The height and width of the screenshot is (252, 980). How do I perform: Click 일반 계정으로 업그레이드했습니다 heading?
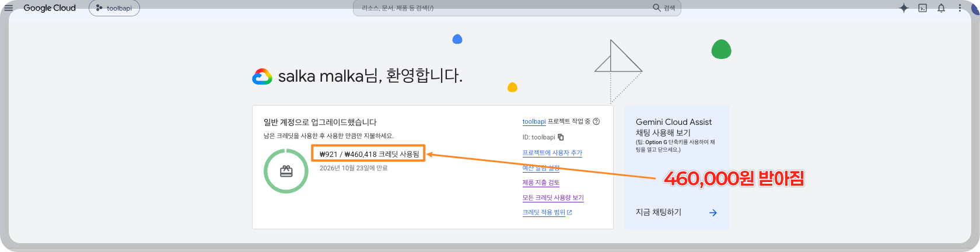(x=320, y=122)
